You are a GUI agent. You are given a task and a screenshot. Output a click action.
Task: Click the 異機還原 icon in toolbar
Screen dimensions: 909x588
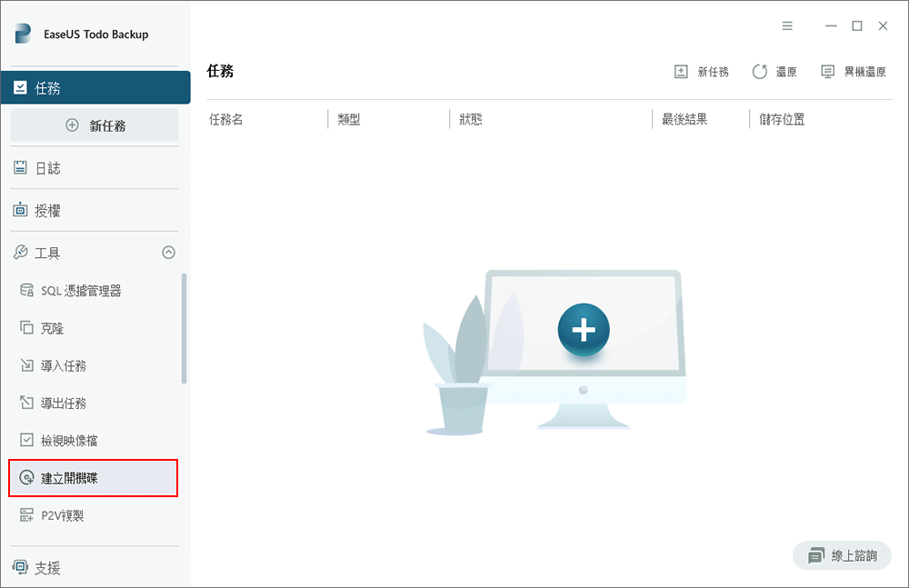(x=827, y=72)
